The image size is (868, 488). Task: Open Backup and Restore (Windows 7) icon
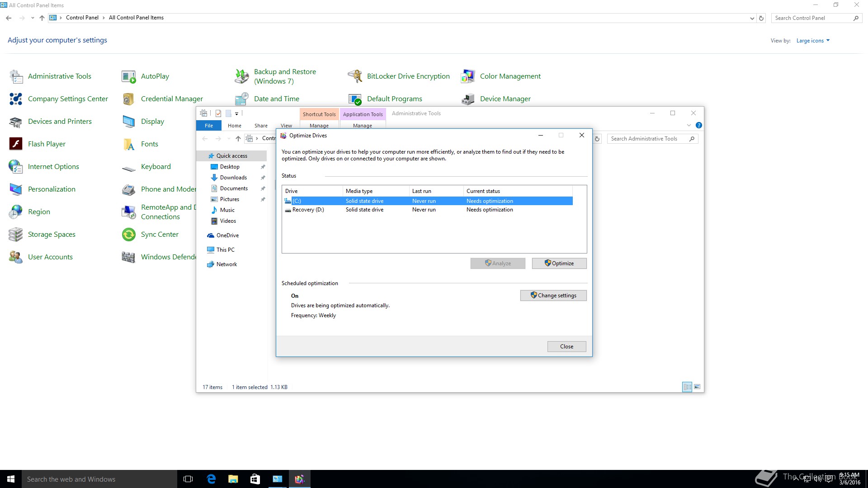[x=242, y=76]
